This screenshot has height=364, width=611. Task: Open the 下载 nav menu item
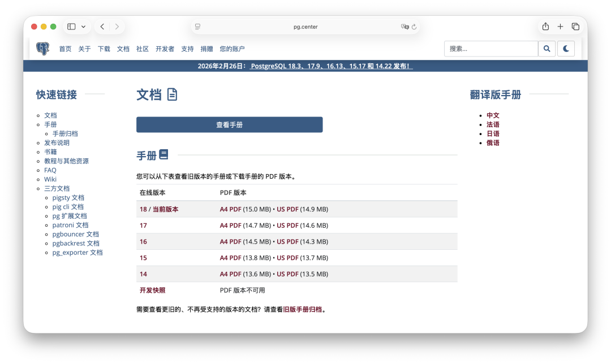click(104, 49)
